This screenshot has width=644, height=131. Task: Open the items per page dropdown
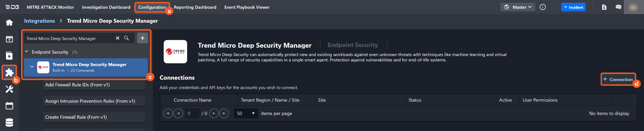(x=246, y=113)
